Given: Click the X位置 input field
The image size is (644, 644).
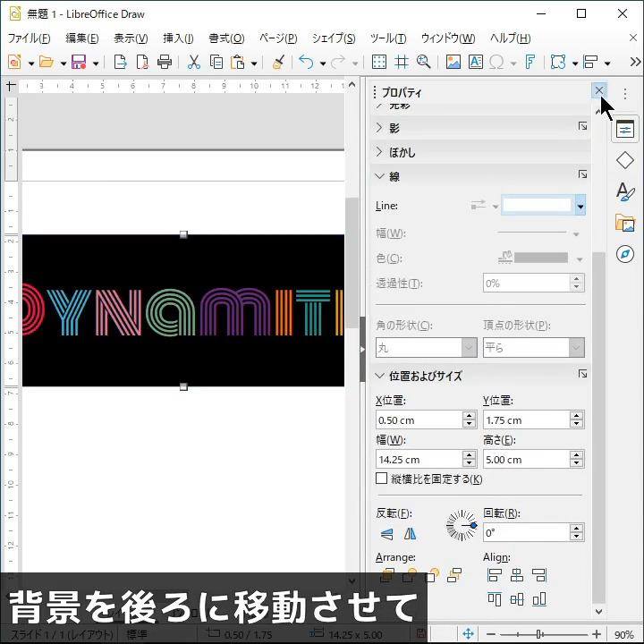Looking at the screenshot, I should (418, 420).
